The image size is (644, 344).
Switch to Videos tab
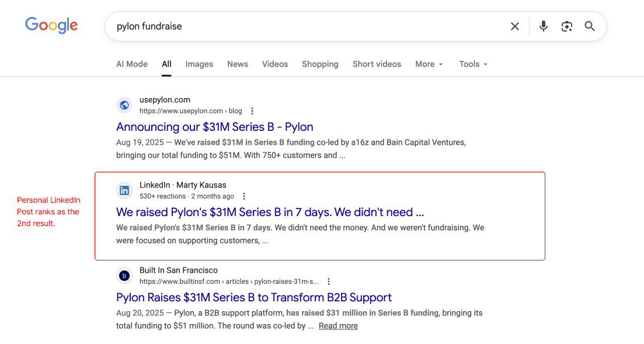click(x=275, y=64)
